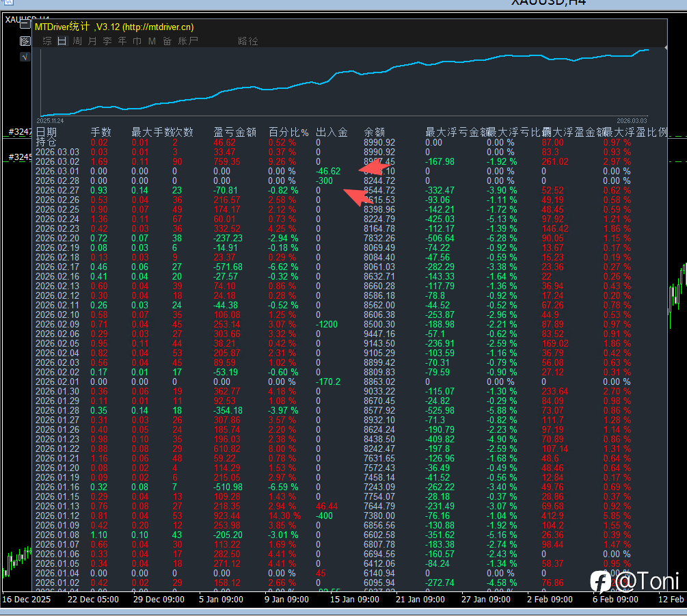This screenshot has height=616, width=687.
Task: Switch to the 季 (quarterly) tab
Action: point(107,41)
